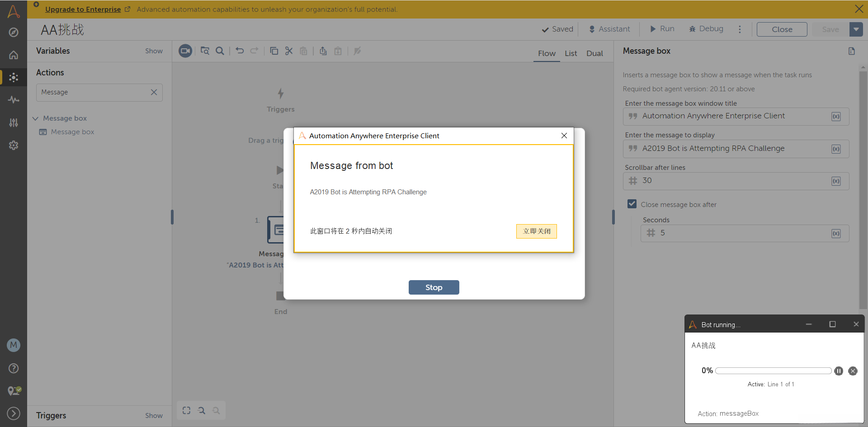Insert variable into Scrollbar after lines field

click(836, 181)
